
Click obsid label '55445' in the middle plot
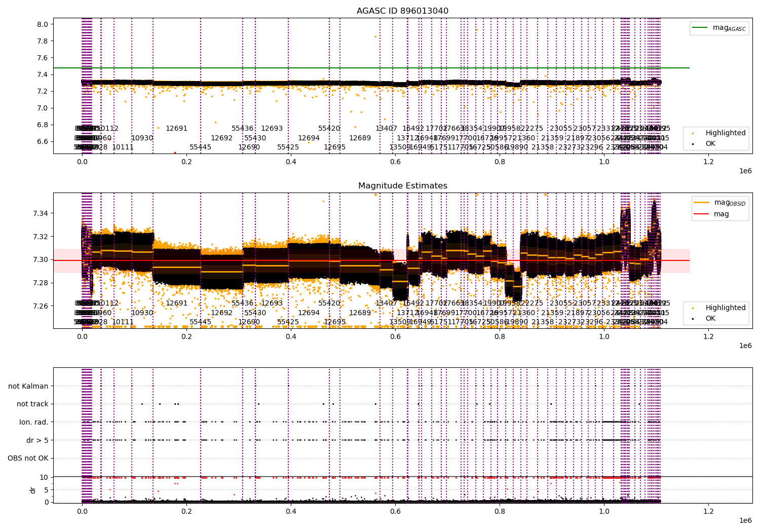pyautogui.click(x=200, y=322)
